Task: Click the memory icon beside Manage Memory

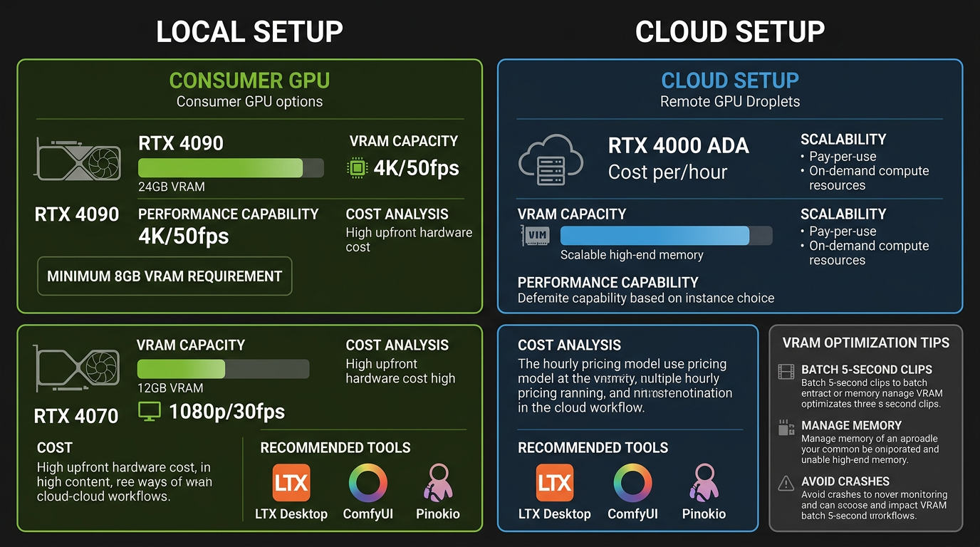Action: [786, 429]
